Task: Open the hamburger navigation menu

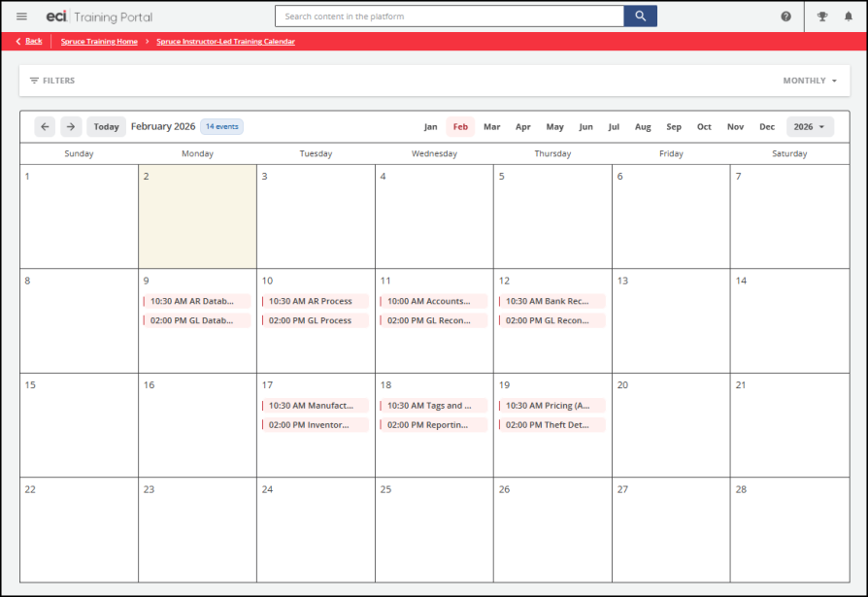Action: [x=21, y=17]
